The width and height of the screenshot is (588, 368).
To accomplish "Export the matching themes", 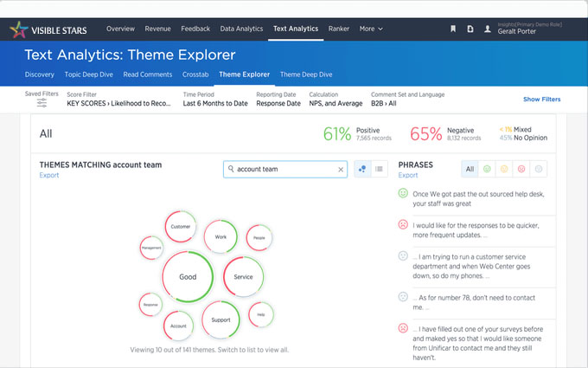I will 49,175.
